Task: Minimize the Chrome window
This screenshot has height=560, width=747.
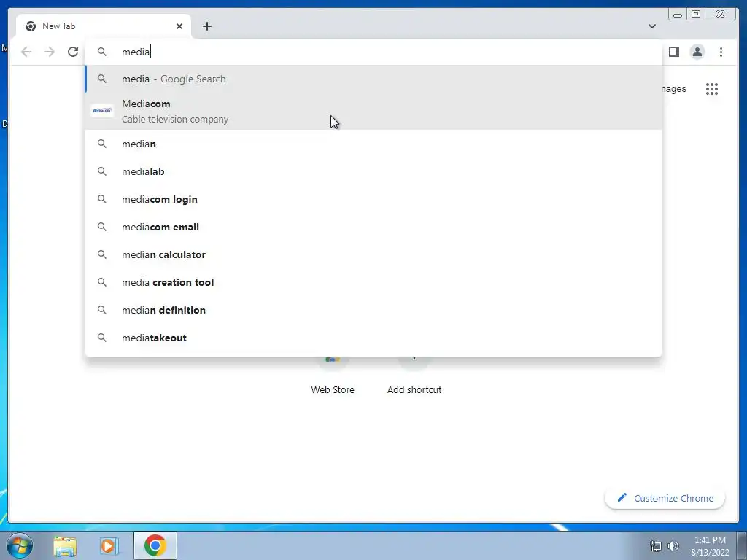Action: [x=678, y=15]
